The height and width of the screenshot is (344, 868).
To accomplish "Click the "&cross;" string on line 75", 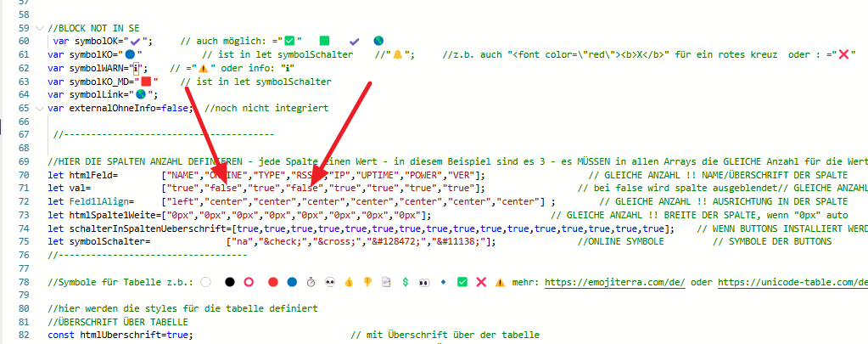I will (x=336, y=241).
